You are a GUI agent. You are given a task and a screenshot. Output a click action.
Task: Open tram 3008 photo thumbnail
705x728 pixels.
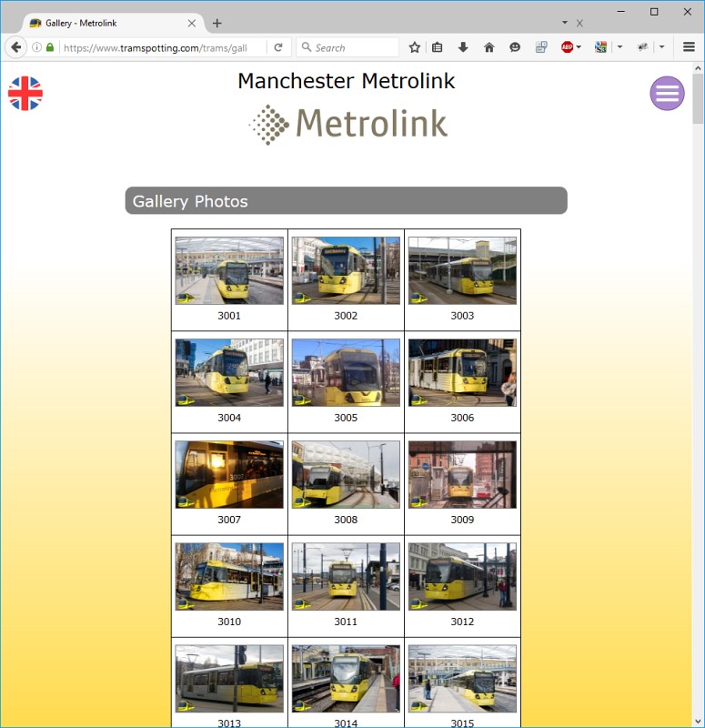pos(346,474)
